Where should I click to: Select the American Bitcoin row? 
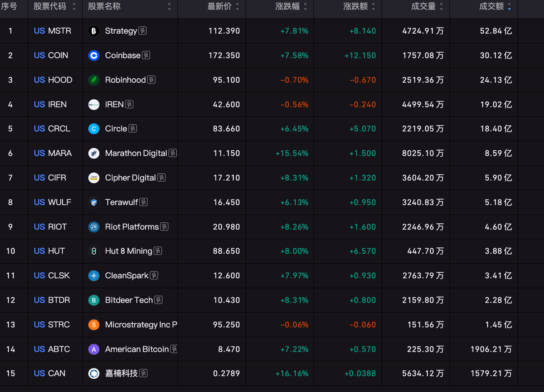point(272,349)
